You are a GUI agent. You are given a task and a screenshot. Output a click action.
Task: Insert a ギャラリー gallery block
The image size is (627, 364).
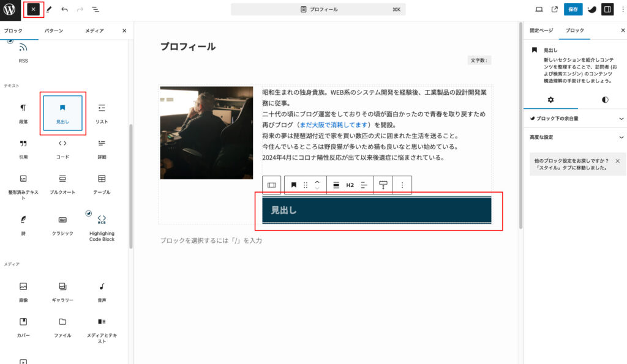62,292
